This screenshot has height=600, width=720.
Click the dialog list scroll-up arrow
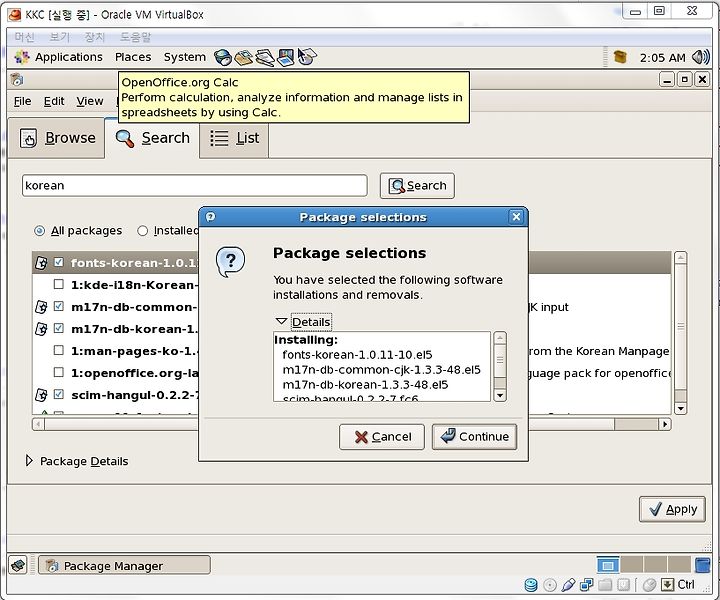click(x=500, y=338)
